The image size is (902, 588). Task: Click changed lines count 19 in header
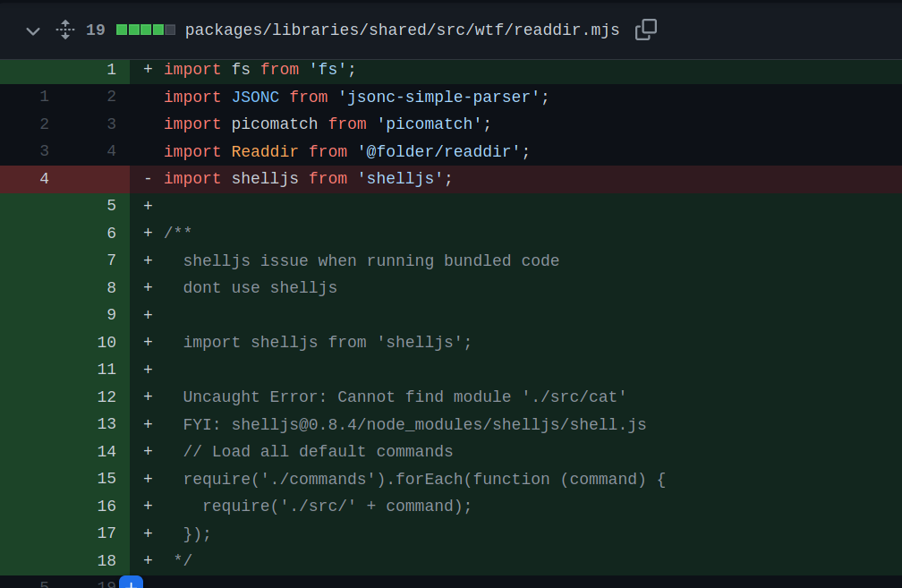(96, 30)
